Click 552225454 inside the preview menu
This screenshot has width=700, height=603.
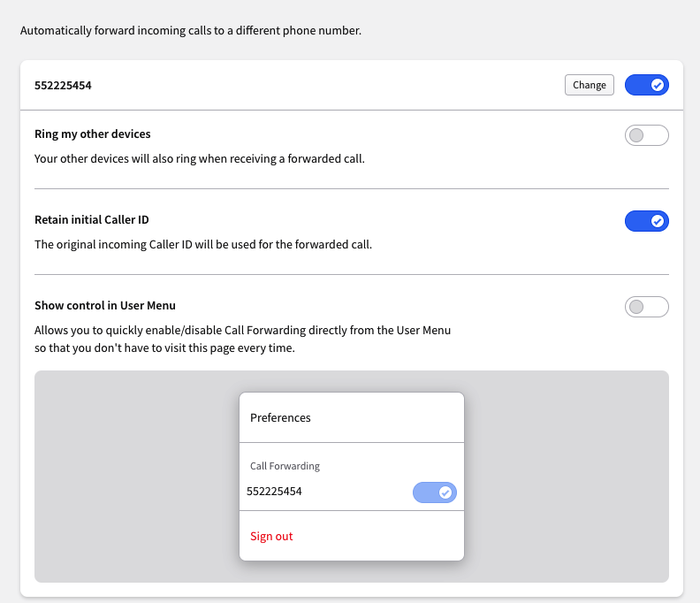coord(274,492)
